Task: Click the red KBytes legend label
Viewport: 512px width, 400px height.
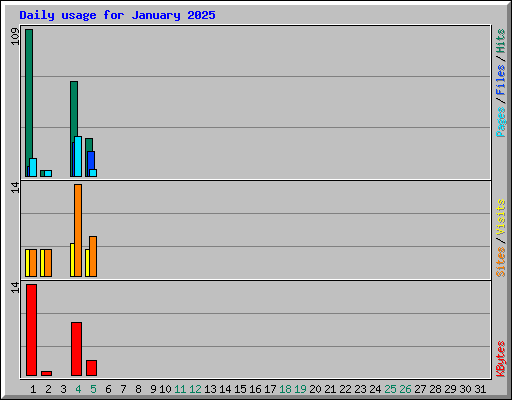Action: pyautogui.click(x=500, y=359)
